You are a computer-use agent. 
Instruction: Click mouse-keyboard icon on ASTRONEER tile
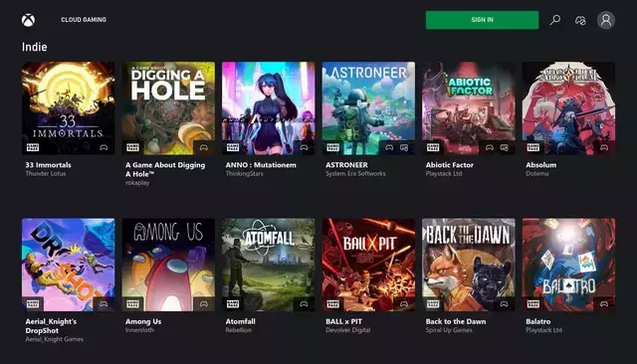(x=404, y=148)
